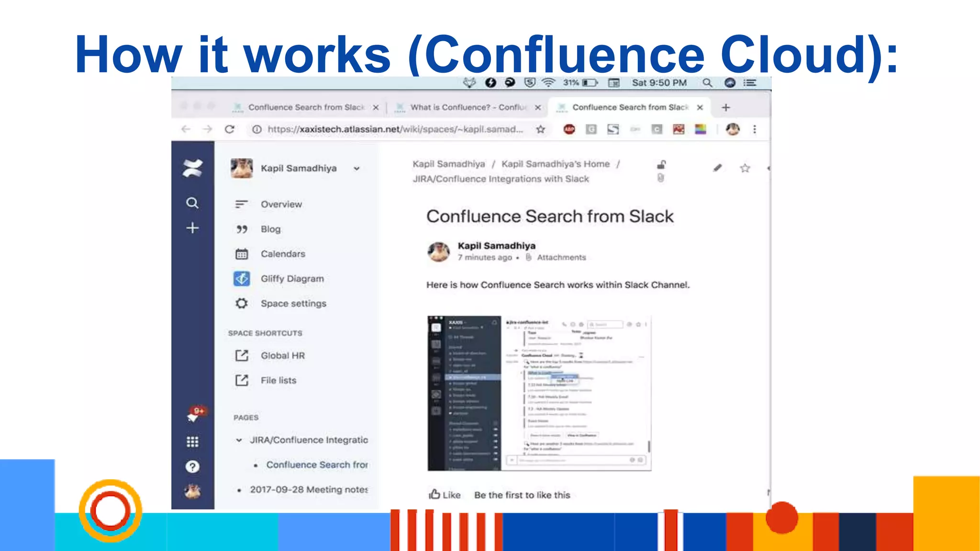Image resolution: width=980 pixels, height=551 pixels.
Task: Star this page as favorite
Action: pos(745,168)
